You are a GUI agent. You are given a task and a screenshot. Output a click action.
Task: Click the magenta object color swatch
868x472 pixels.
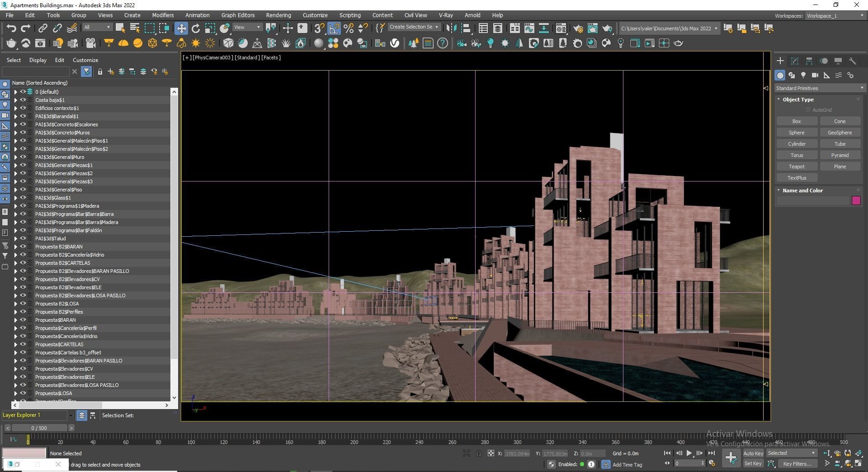point(856,200)
